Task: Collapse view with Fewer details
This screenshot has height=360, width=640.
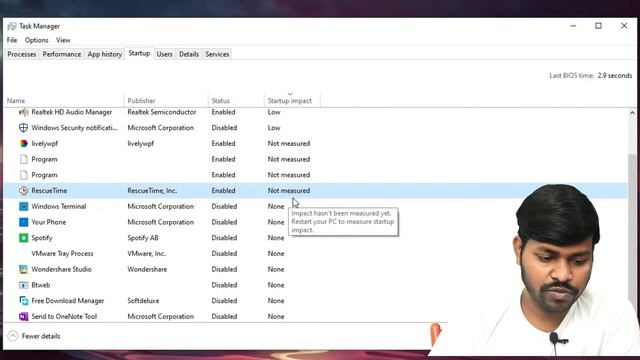Action: [34, 336]
